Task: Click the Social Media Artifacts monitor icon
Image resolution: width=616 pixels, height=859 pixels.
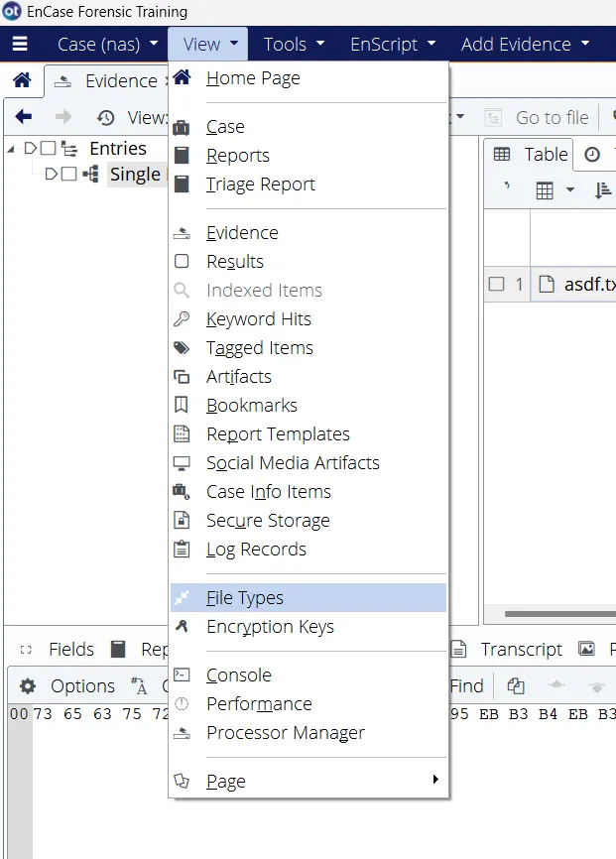Action: [182, 463]
